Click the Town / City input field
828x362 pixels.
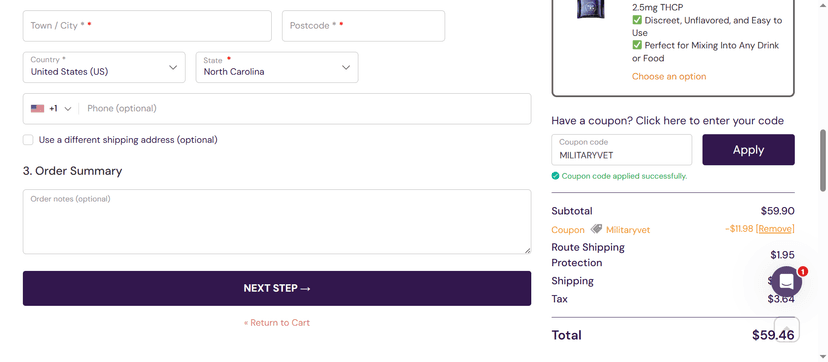147,26
